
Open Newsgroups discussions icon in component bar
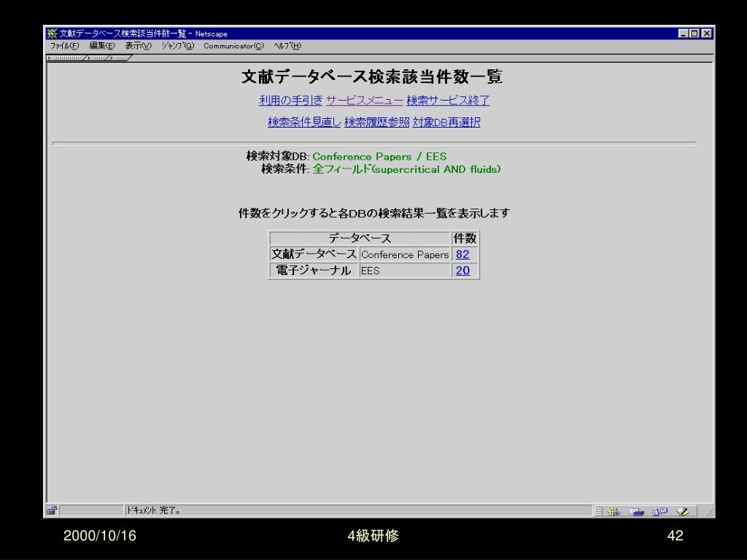(x=659, y=511)
